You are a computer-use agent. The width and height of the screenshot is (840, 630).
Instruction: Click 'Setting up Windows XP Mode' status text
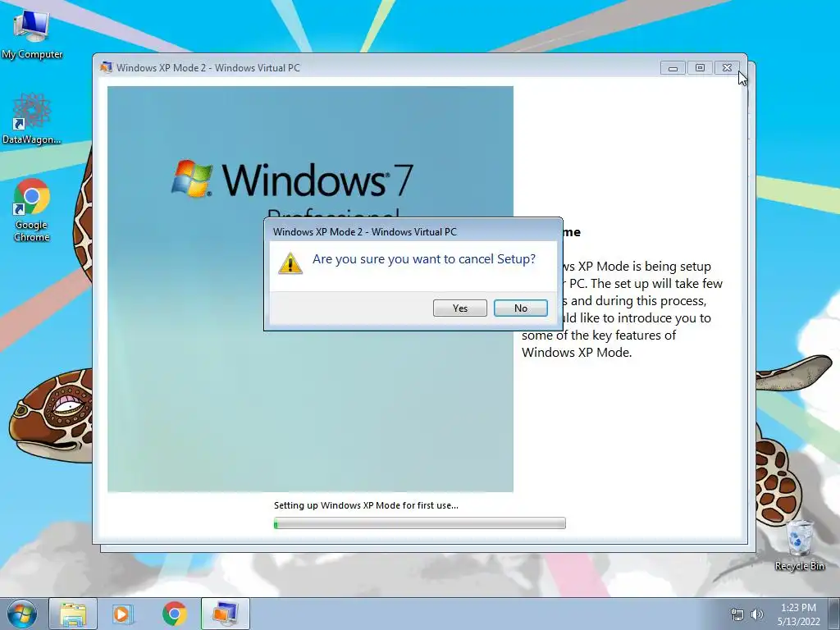(366, 505)
